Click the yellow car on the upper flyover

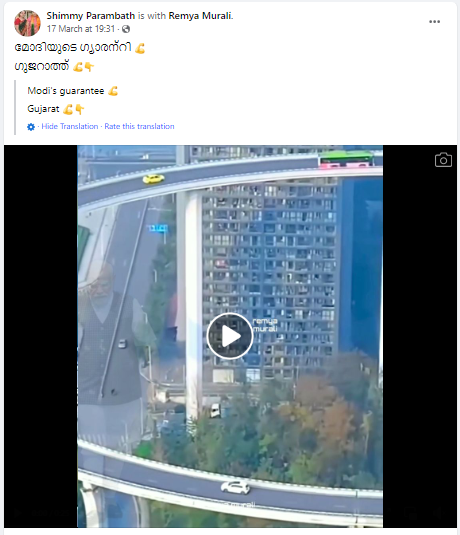click(x=153, y=178)
